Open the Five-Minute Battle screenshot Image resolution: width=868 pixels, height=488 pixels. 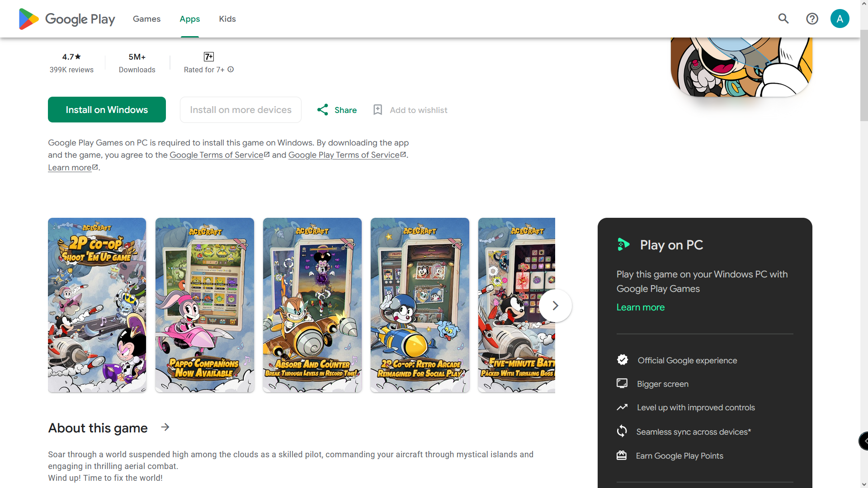pyautogui.click(x=517, y=305)
